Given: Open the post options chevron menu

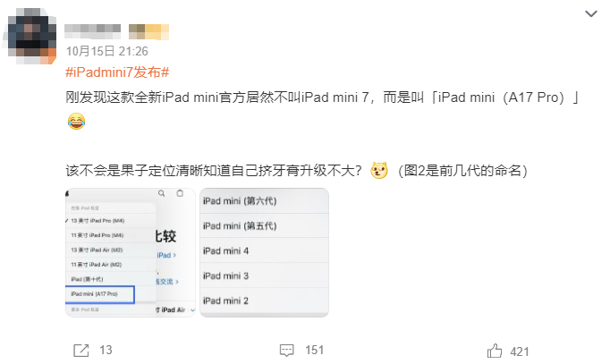Looking at the screenshot, I should [x=591, y=14].
